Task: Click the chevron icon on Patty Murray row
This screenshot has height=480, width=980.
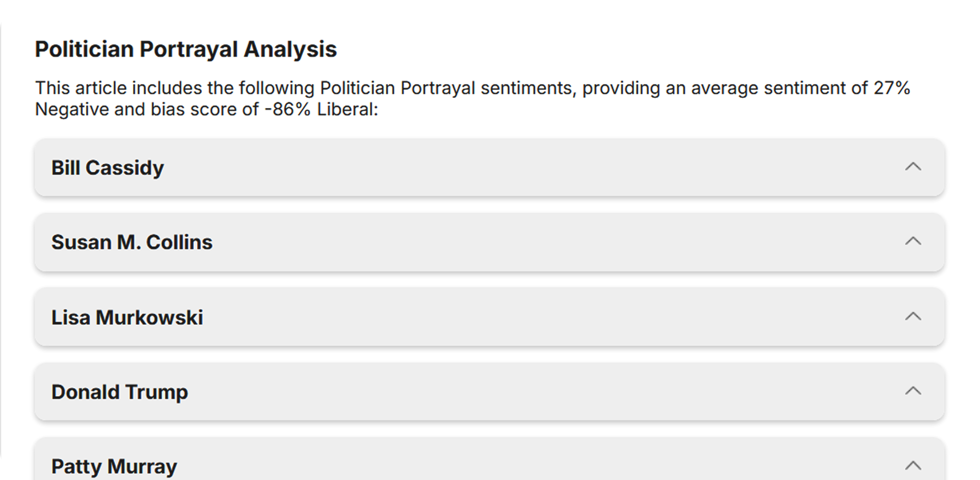Action: (x=913, y=466)
